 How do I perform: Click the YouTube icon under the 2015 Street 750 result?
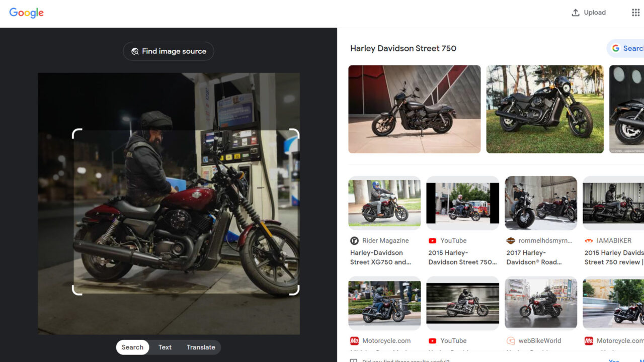pyautogui.click(x=434, y=240)
